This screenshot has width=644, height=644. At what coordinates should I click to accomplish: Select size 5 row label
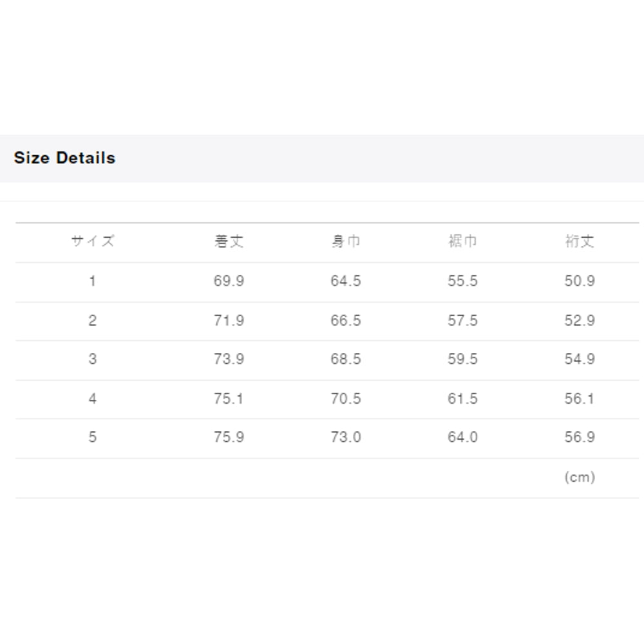[x=93, y=437]
